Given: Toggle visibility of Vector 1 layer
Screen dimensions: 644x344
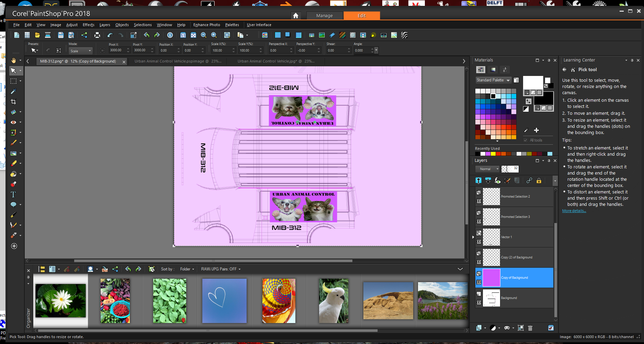Looking at the screenshot, I should 479,242.
